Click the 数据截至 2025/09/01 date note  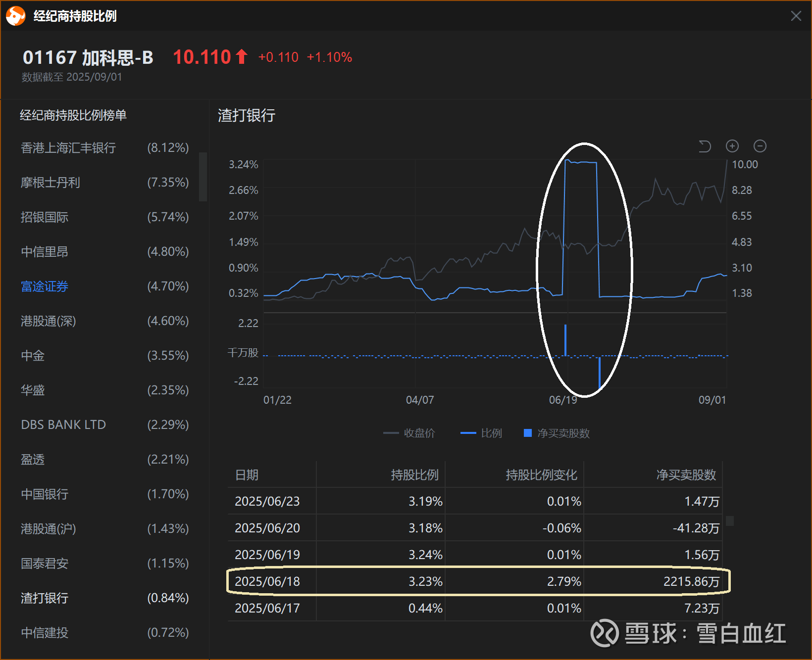[x=72, y=77]
